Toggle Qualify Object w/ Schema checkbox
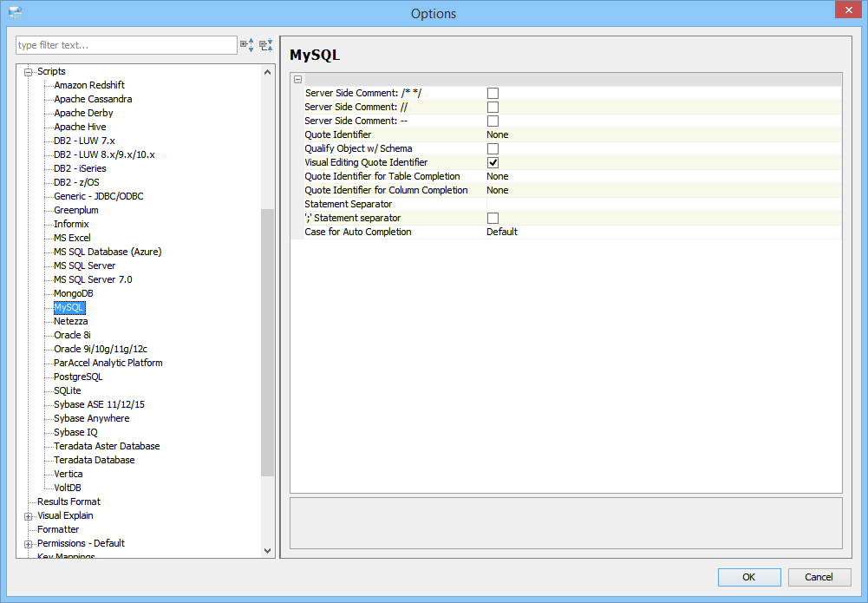The width and height of the screenshot is (868, 603). 493,148
